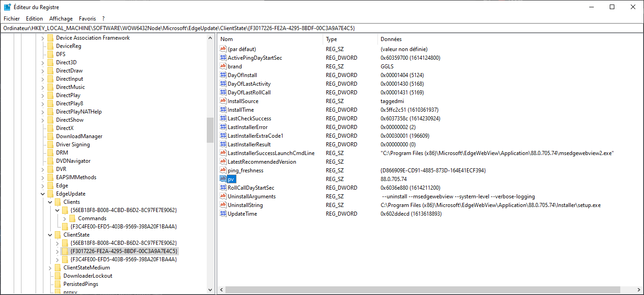This screenshot has height=295, width=644.
Task: Click the data {D866909E-CD91-4885-873D-164E41ECF394}
Action: pyautogui.click(x=433, y=171)
